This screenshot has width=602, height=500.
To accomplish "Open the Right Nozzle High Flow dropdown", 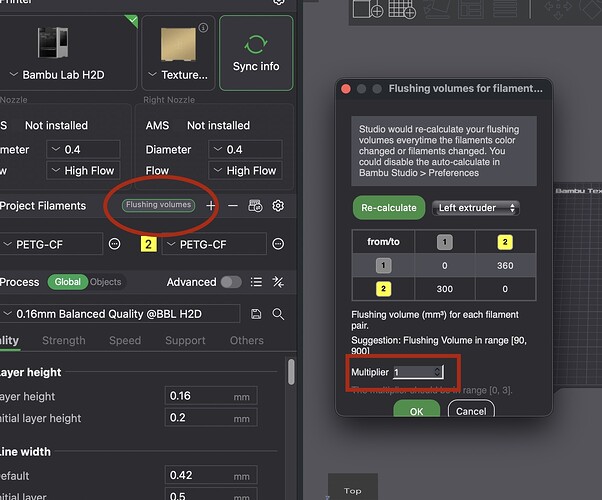I will pyautogui.click(x=245, y=171).
